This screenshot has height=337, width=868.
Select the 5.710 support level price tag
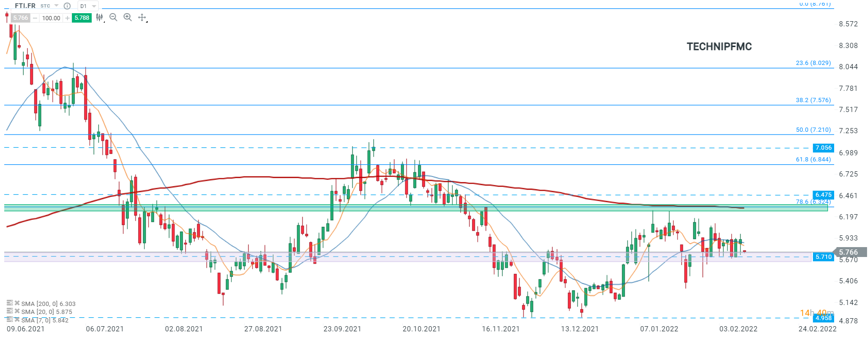(823, 257)
